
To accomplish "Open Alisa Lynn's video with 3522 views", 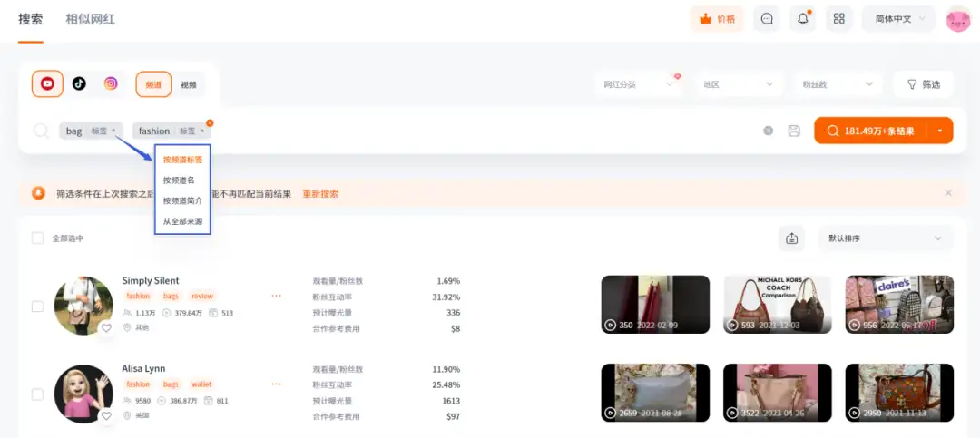I will click(778, 393).
